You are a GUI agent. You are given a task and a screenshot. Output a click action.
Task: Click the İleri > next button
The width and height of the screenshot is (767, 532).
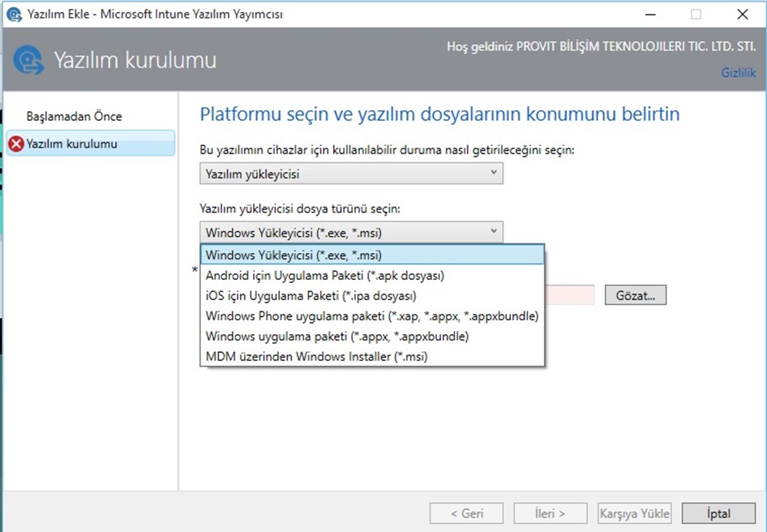551,513
